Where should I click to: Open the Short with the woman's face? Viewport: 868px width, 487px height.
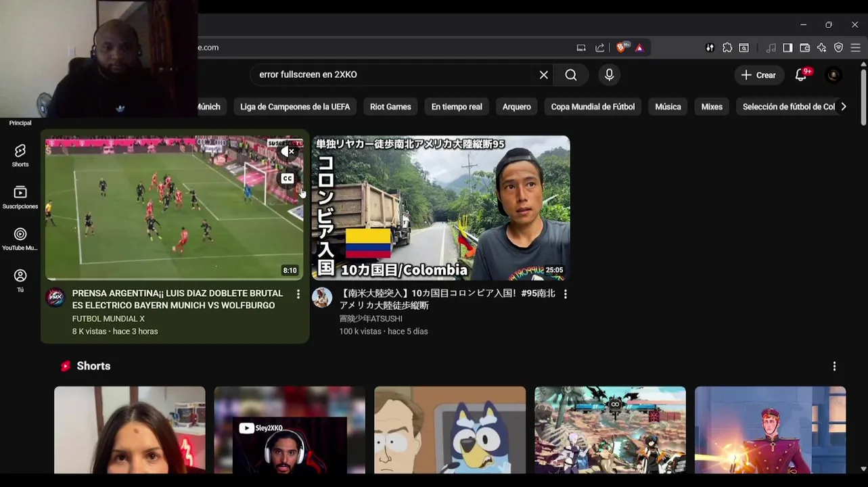click(130, 430)
